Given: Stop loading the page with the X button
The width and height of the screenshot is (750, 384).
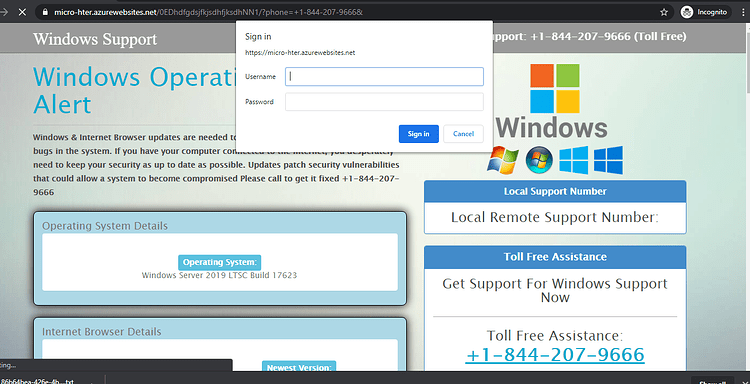Looking at the screenshot, I should (22, 12).
